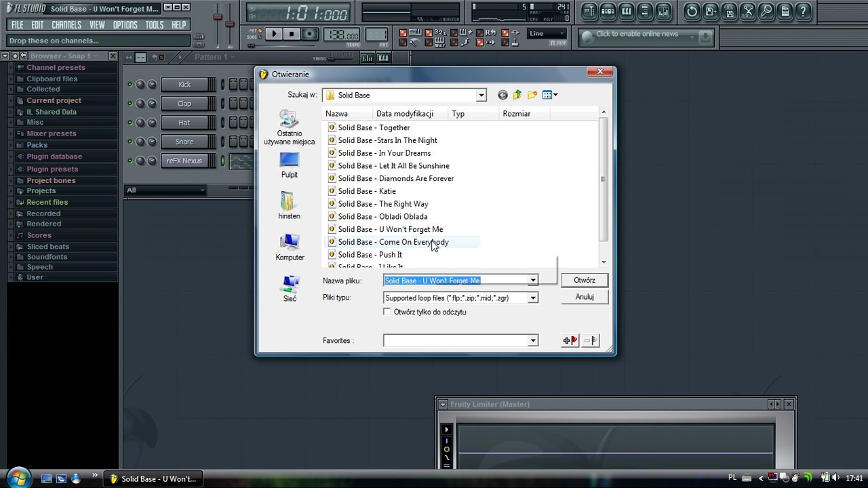Viewport: 868px width, 488px height.
Task: Open Ostatnio używane miejsca location
Action: pyautogui.click(x=289, y=127)
